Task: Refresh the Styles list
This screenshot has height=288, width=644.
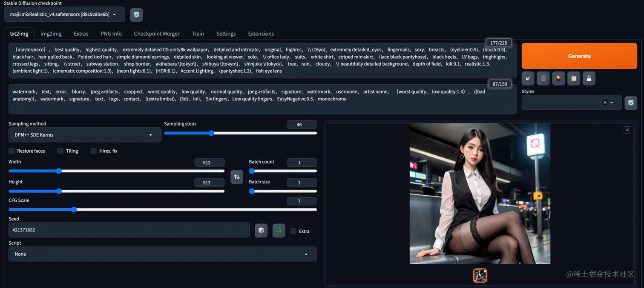Action: pos(631,103)
